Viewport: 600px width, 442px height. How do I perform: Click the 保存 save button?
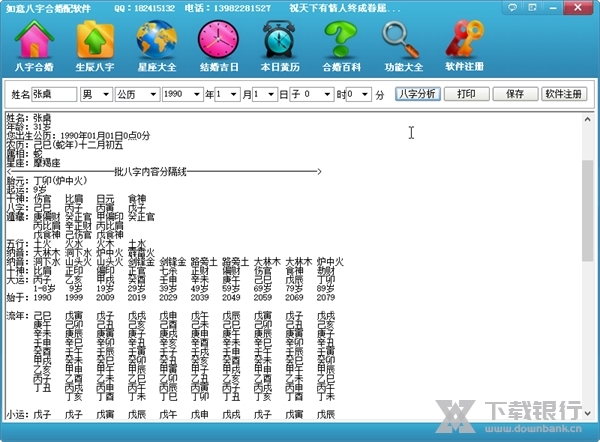[x=515, y=94]
